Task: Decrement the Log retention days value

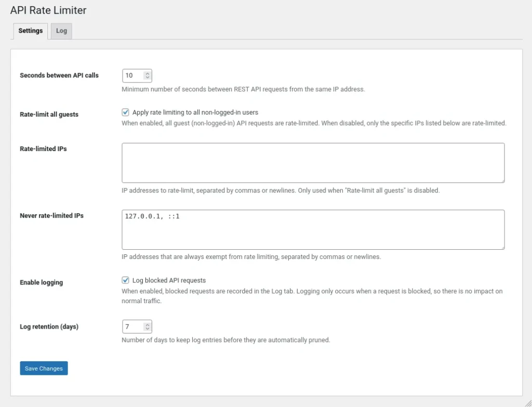Action: (x=147, y=329)
